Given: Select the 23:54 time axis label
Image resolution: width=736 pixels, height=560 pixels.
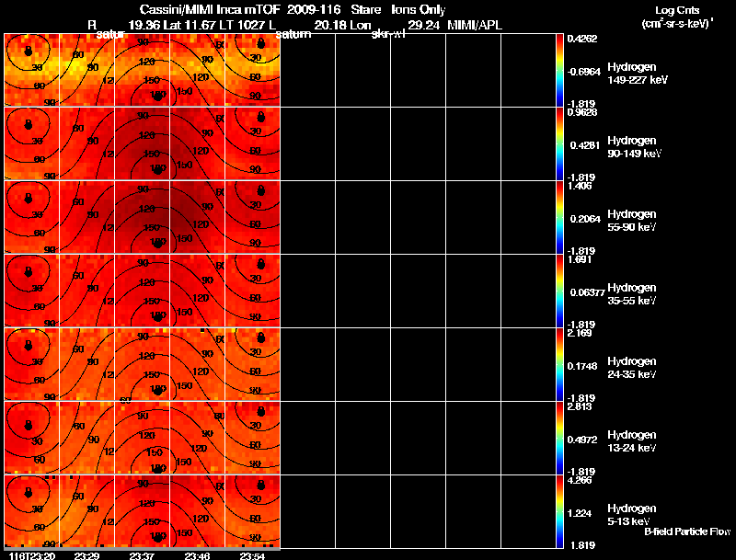Looking at the screenshot, I should tap(252, 555).
